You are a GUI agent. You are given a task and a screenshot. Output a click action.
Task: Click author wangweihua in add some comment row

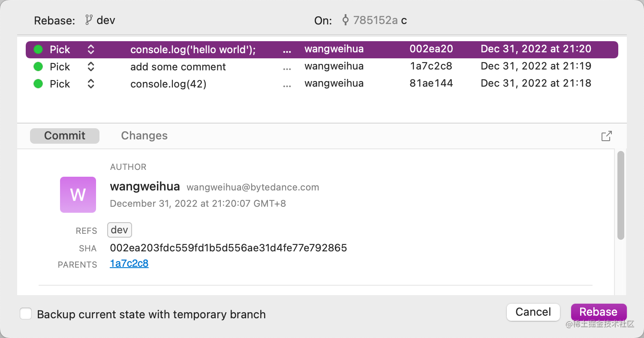(334, 66)
